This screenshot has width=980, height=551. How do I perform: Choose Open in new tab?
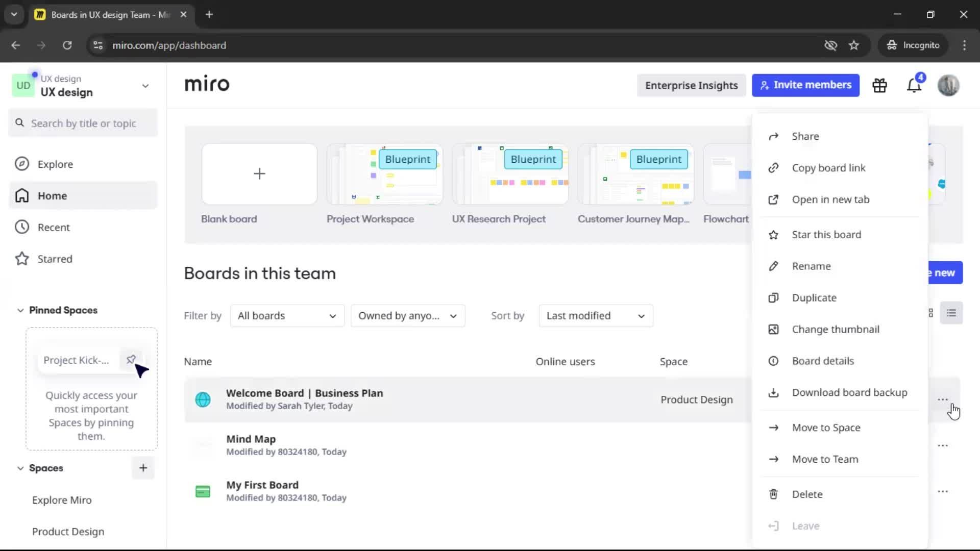pyautogui.click(x=840, y=199)
